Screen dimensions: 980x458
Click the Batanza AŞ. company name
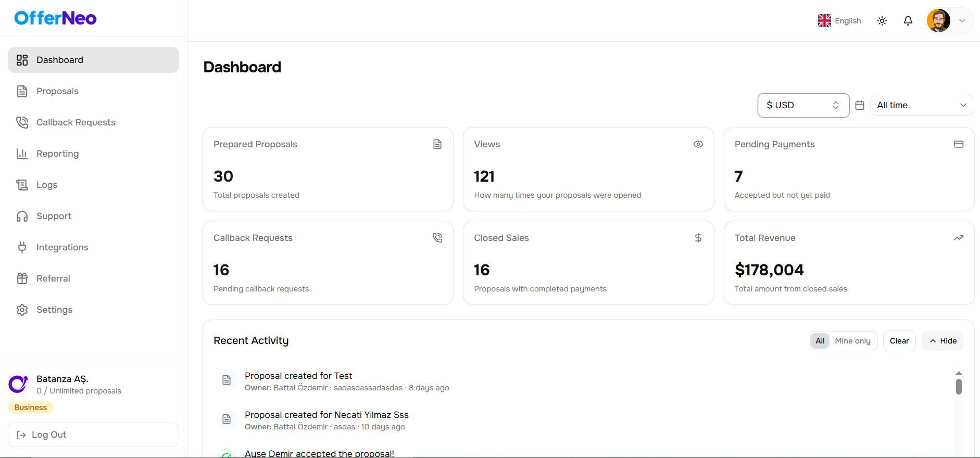62,379
